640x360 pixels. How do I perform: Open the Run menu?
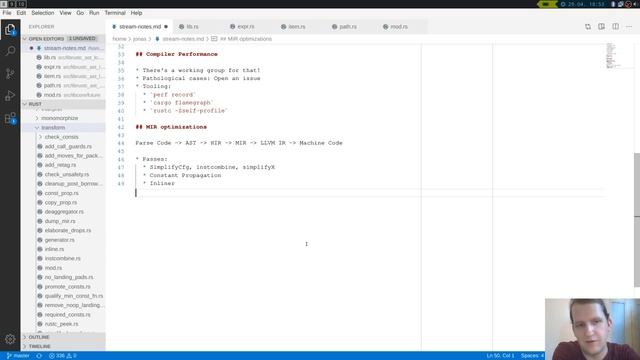pos(94,13)
